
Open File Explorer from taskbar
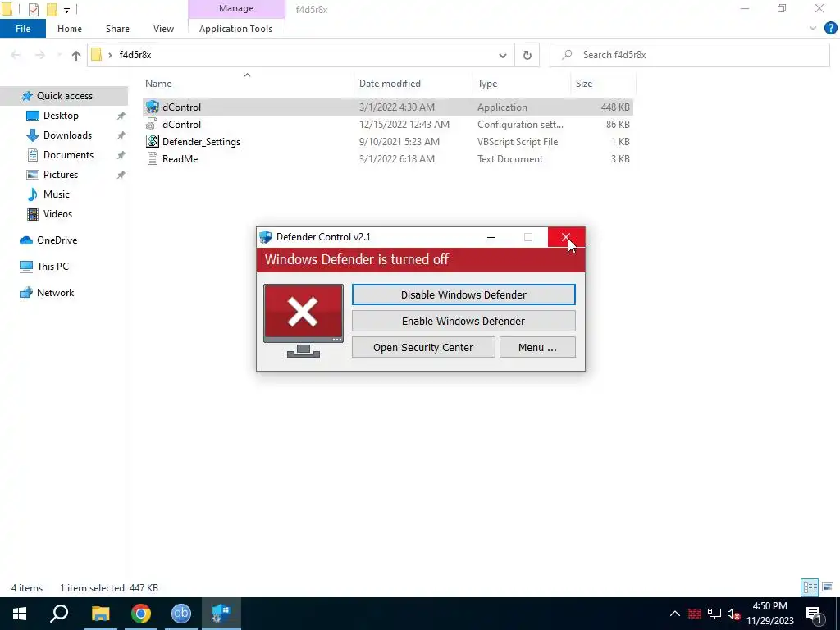(100, 614)
